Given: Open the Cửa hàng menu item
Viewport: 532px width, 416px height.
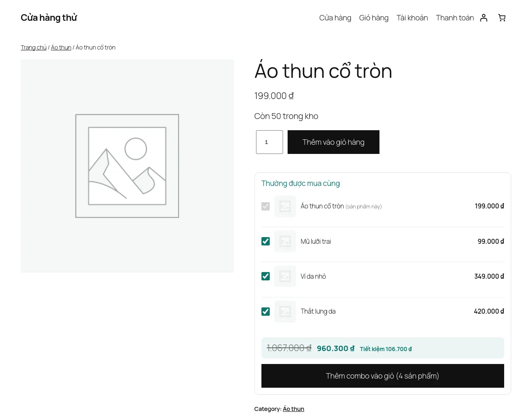Looking at the screenshot, I should [335, 17].
